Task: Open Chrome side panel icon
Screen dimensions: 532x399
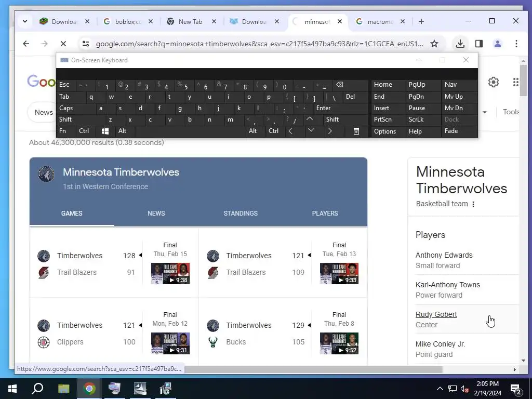Action: [478, 44]
